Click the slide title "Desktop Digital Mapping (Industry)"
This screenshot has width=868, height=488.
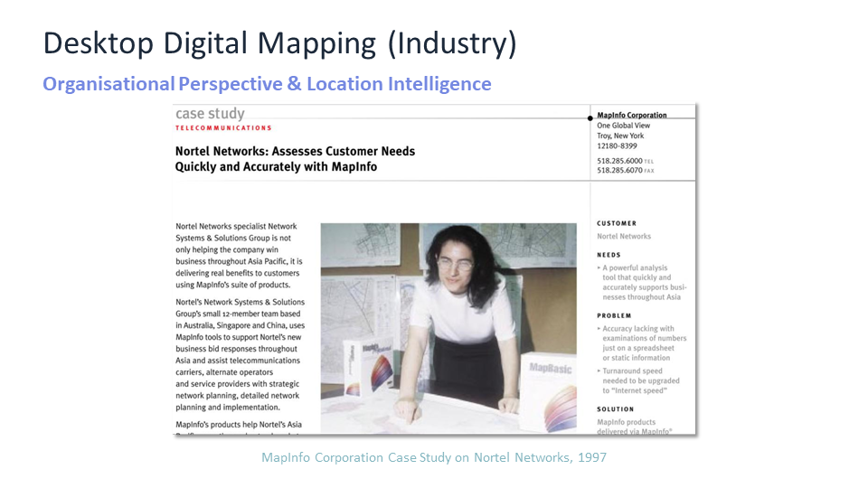(x=279, y=43)
